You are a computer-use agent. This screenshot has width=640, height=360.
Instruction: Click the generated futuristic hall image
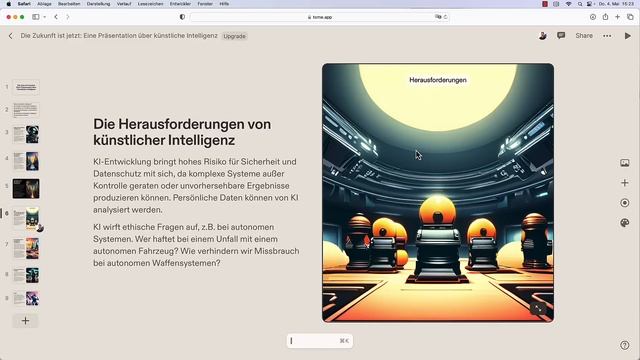point(438,193)
